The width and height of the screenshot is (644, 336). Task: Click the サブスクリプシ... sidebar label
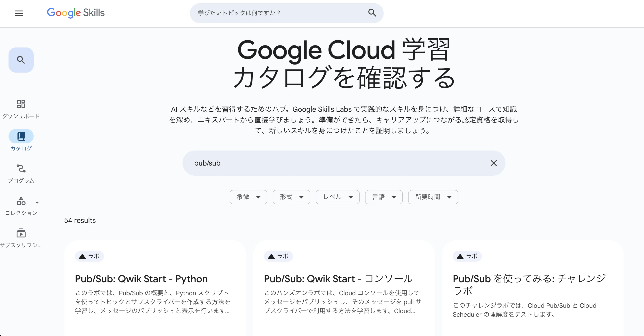coord(21,245)
